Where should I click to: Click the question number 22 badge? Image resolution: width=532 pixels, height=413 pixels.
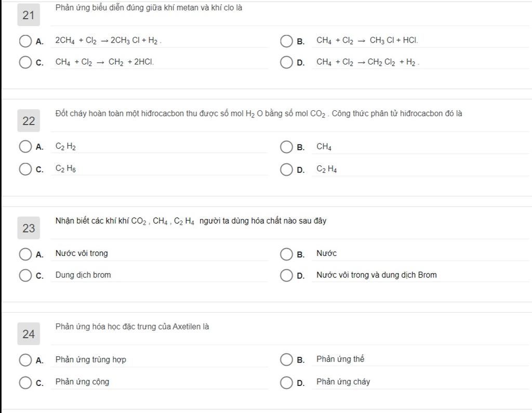pos(29,121)
